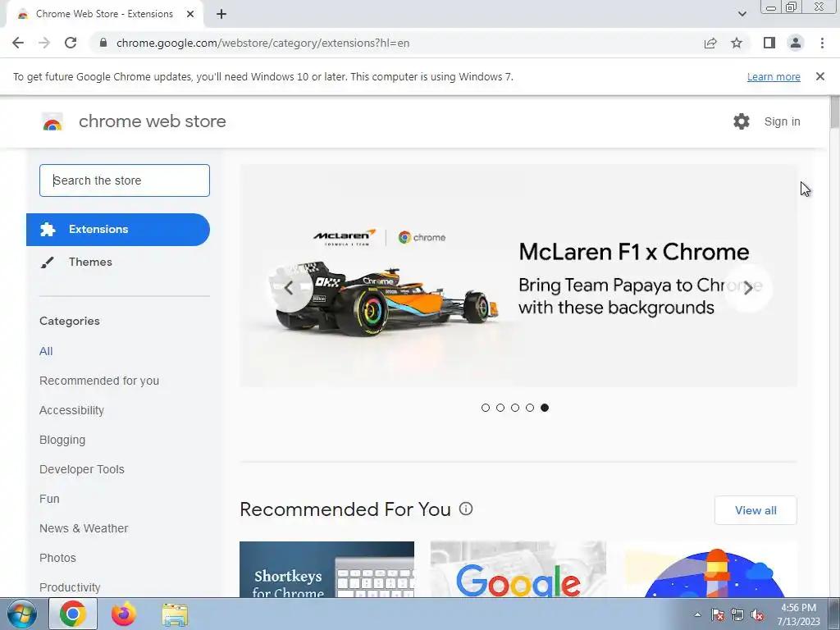Click the browser forward arrow
The width and height of the screenshot is (840, 630).
44,43
